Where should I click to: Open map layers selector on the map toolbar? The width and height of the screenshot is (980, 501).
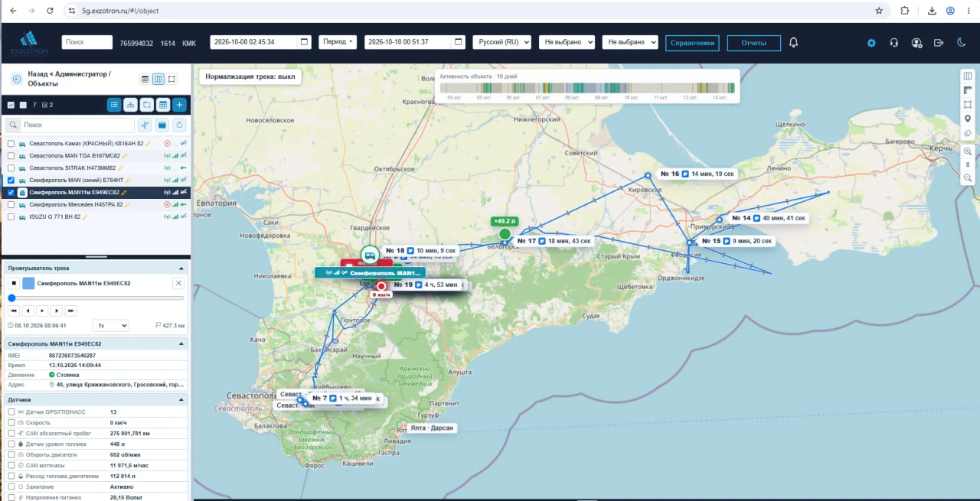pyautogui.click(x=968, y=76)
